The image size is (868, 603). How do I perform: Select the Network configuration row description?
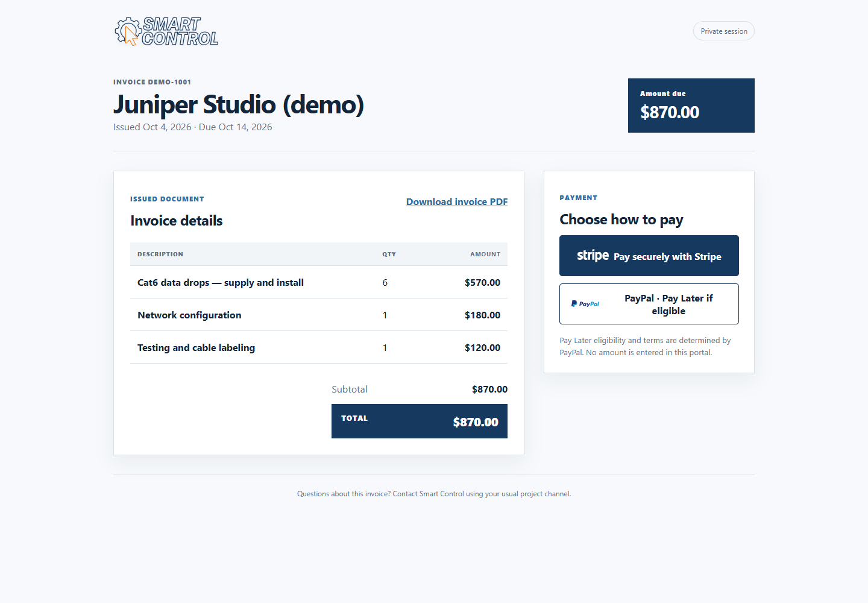tap(189, 315)
